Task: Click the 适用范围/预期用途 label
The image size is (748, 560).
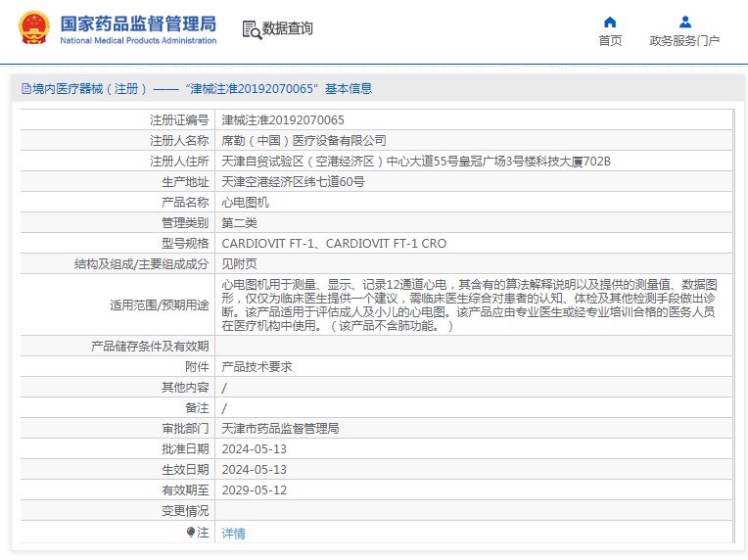Action: point(160,305)
